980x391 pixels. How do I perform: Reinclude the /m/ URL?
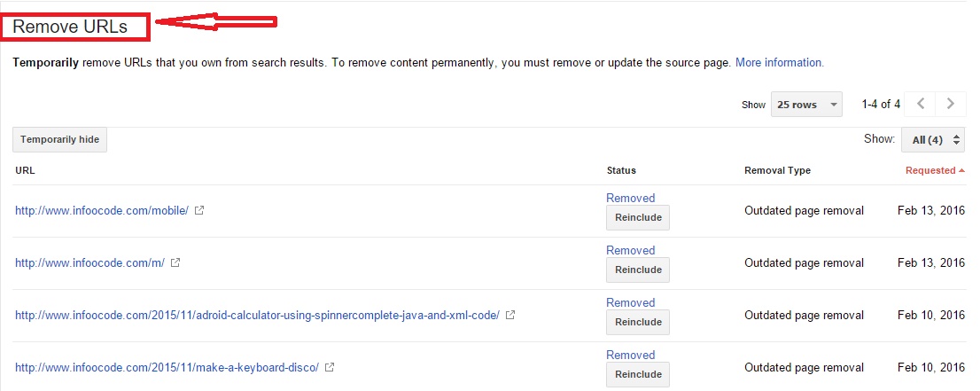coord(638,270)
